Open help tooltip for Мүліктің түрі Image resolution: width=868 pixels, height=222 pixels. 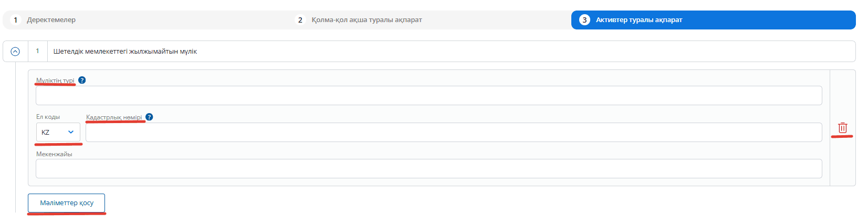coord(82,80)
